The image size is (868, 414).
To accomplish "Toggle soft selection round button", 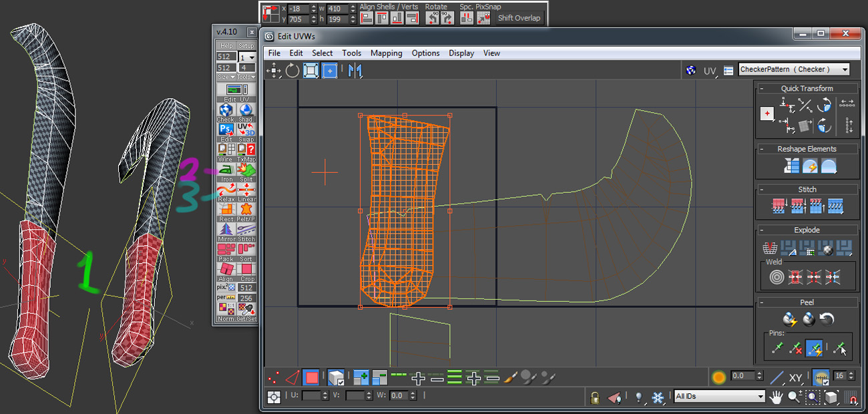I will pos(718,377).
